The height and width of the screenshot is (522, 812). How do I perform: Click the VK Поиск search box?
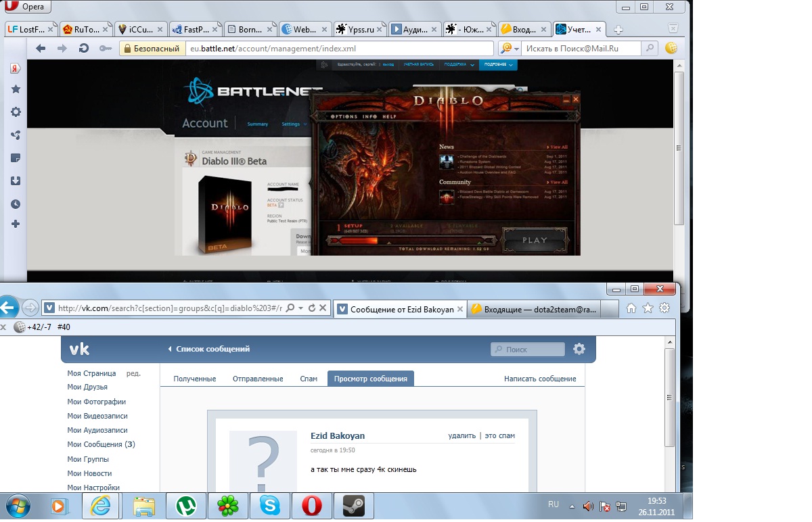point(528,350)
